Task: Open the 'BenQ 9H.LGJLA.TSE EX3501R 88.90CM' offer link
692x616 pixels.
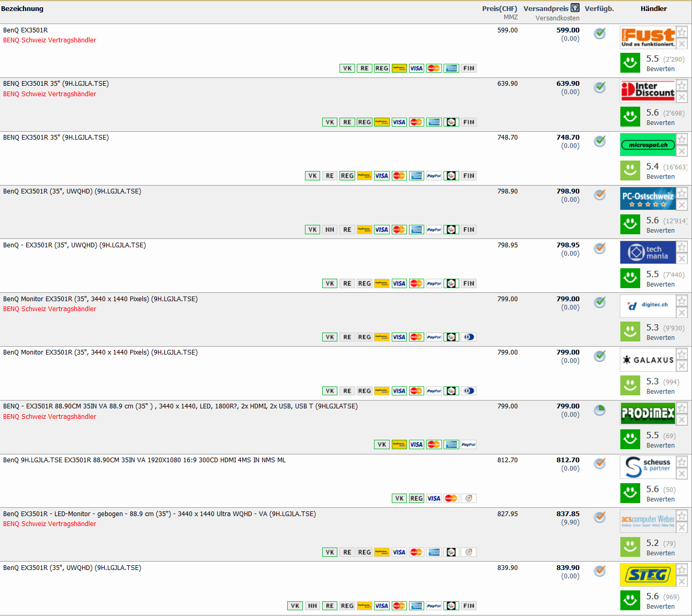Action: click(x=144, y=460)
